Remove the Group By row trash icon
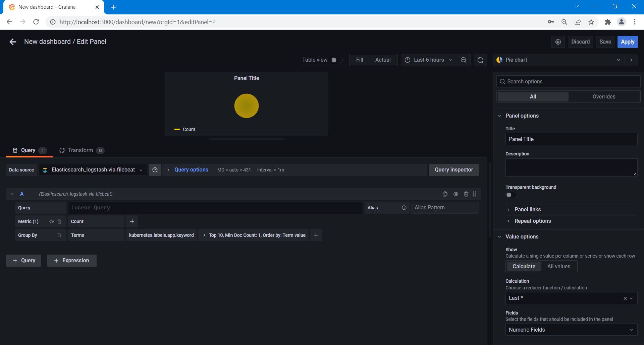Viewport: 644px width, 345px height. click(59, 235)
